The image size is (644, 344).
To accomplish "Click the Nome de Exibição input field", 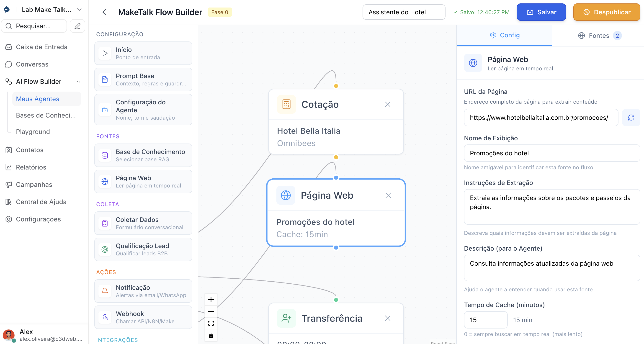I will (x=551, y=153).
